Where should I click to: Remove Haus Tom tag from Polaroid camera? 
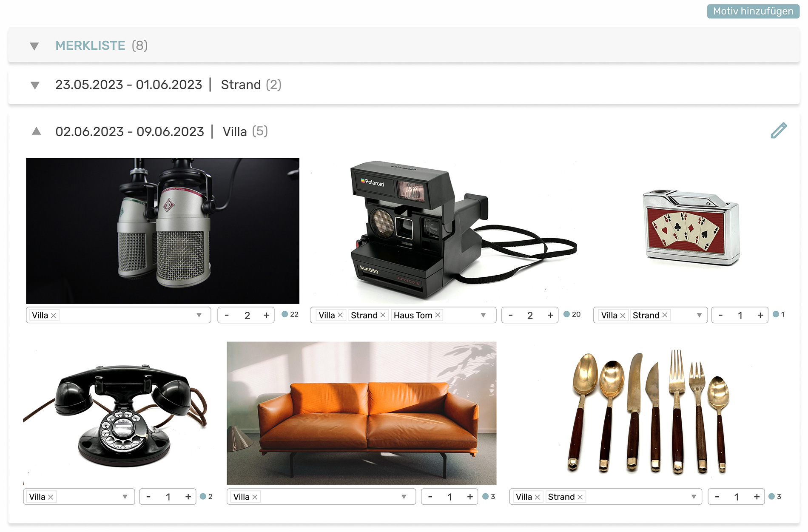tap(438, 315)
